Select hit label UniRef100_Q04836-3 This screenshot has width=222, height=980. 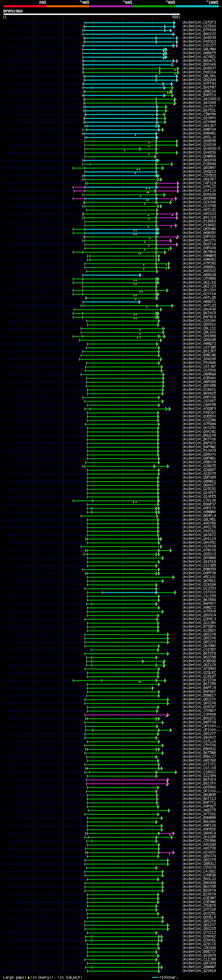(x=201, y=148)
